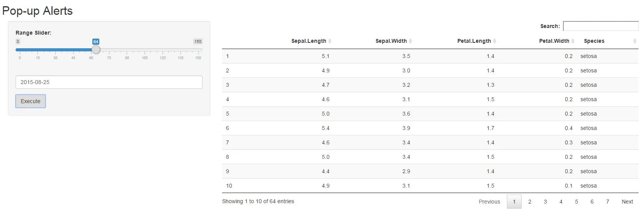This screenshot has height=223, width=644.
Task: Select page 1 in pagination
Action: pyautogui.click(x=514, y=202)
